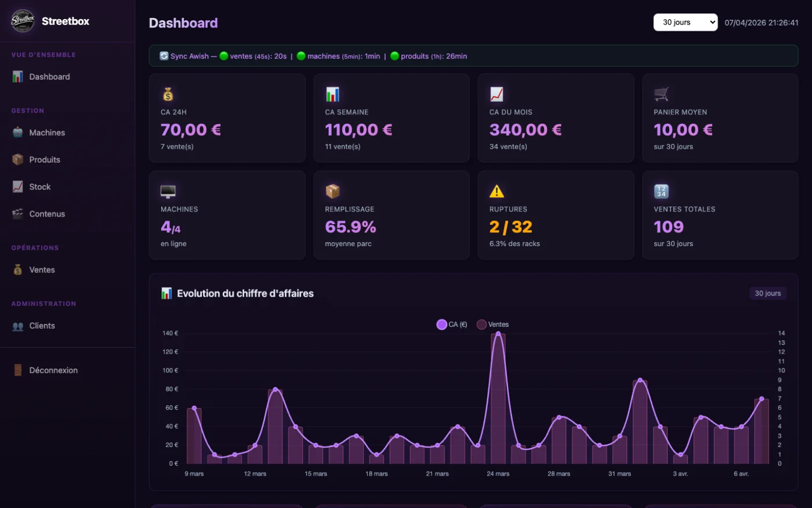The image size is (812, 508).
Task: Click the shopping cart icon on Panier Moyen card
Action: click(x=661, y=94)
